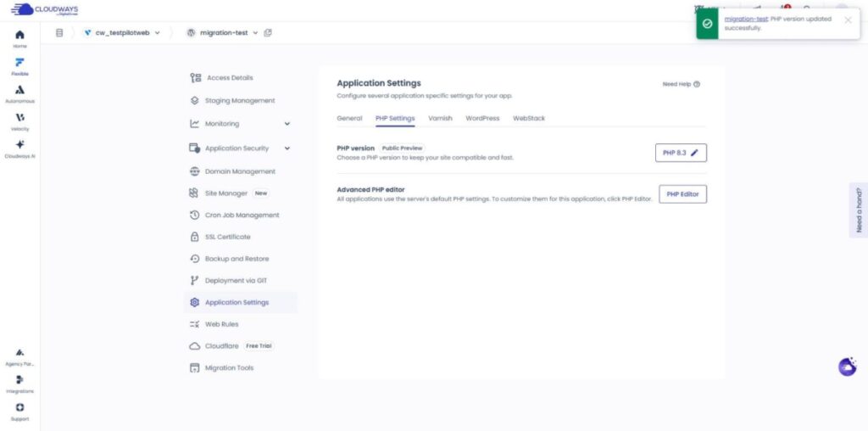Open Agency Partner icon in sidebar
This screenshot has width=868, height=431.
(x=20, y=352)
